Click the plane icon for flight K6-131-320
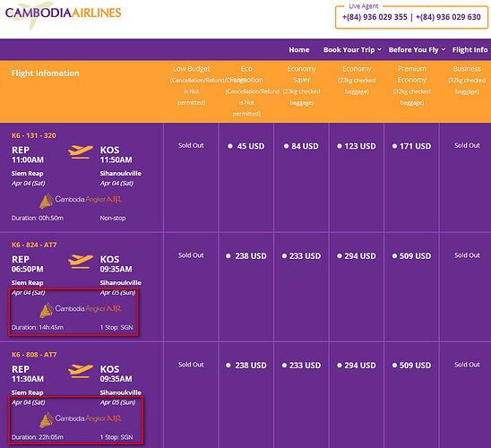 click(81, 151)
